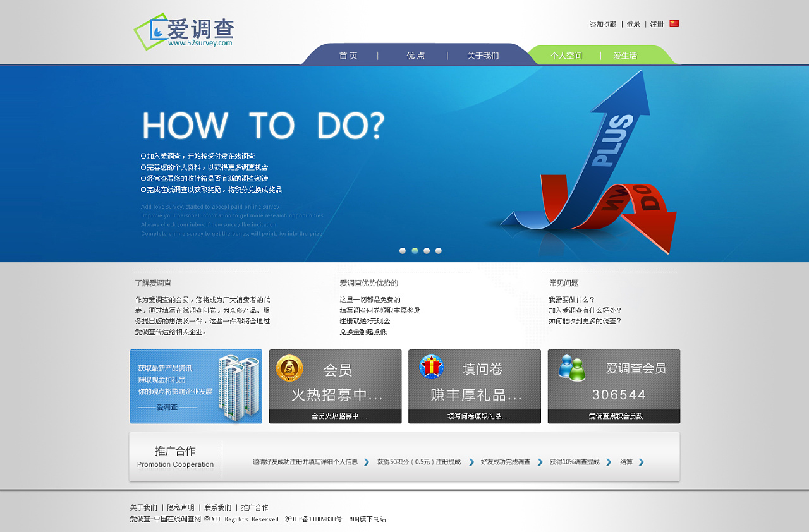
Task: Click the caption 填写问卷赚取礼品...
Action: coord(478,416)
